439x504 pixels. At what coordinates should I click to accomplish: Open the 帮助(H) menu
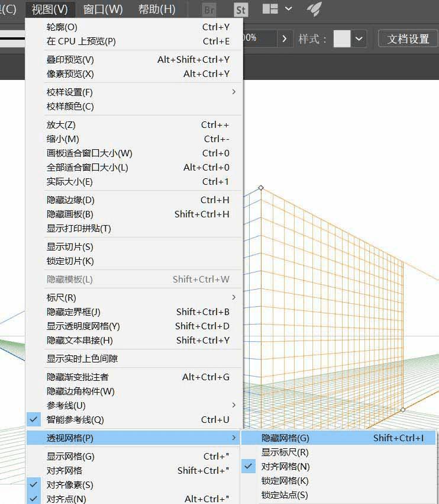[x=157, y=9]
